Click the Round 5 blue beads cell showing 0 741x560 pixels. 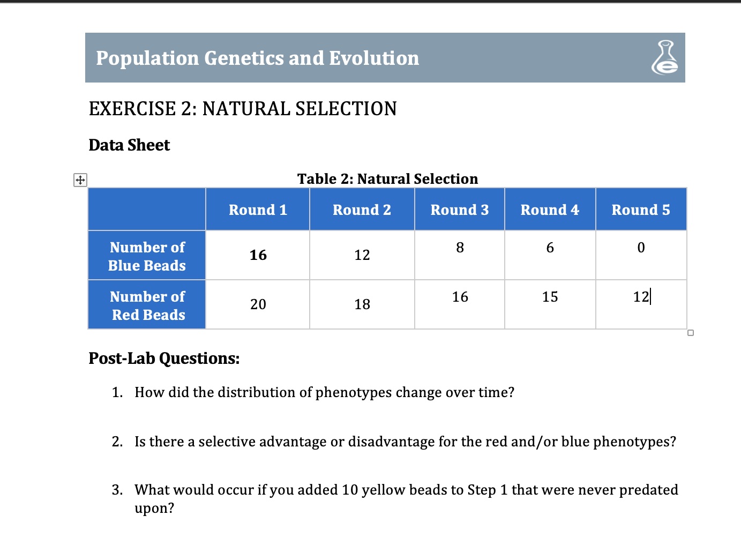[x=641, y=248]
